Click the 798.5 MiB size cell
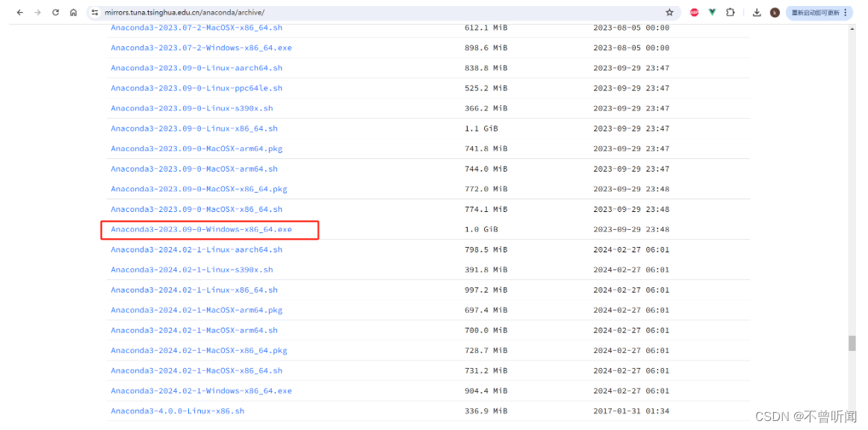The image size is (868, 430). tap(486, 249)
